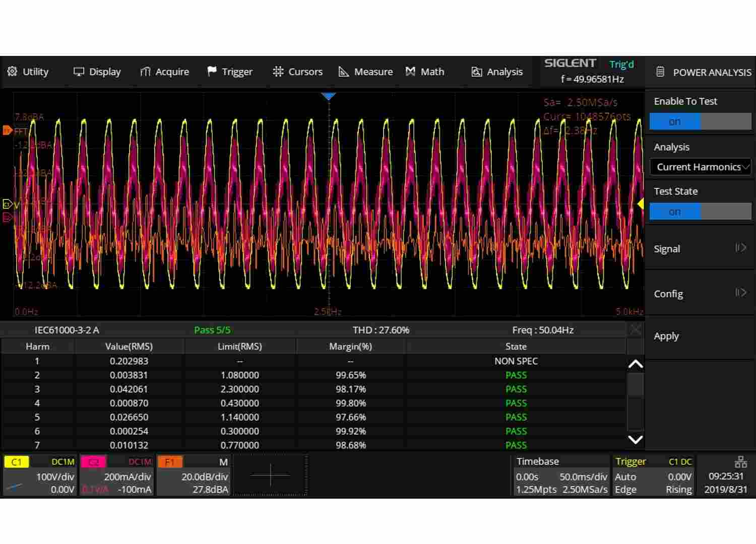Open the Math menu

(x=425, y=72)
